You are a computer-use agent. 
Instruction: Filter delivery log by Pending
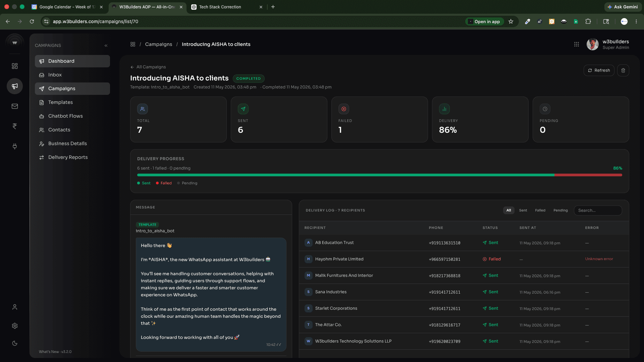click(560, 210)
